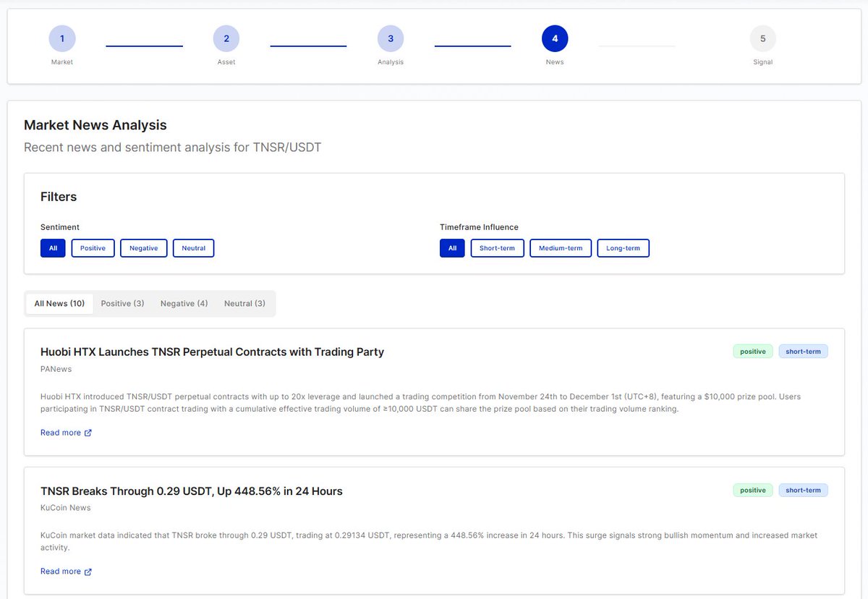Screen dimensions: 868x599
Task: Click the TNSR Breaks Through 0.29 USDT headline
Action: [192, 491]
